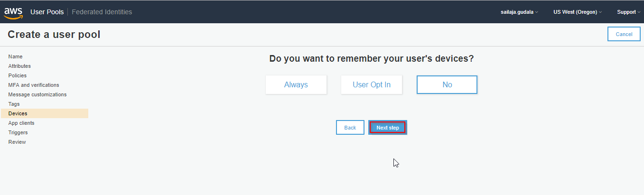Viewport: 644px width, 195px height.
Task: Select Always remember devices option
Action: click(x=296, y=85)
